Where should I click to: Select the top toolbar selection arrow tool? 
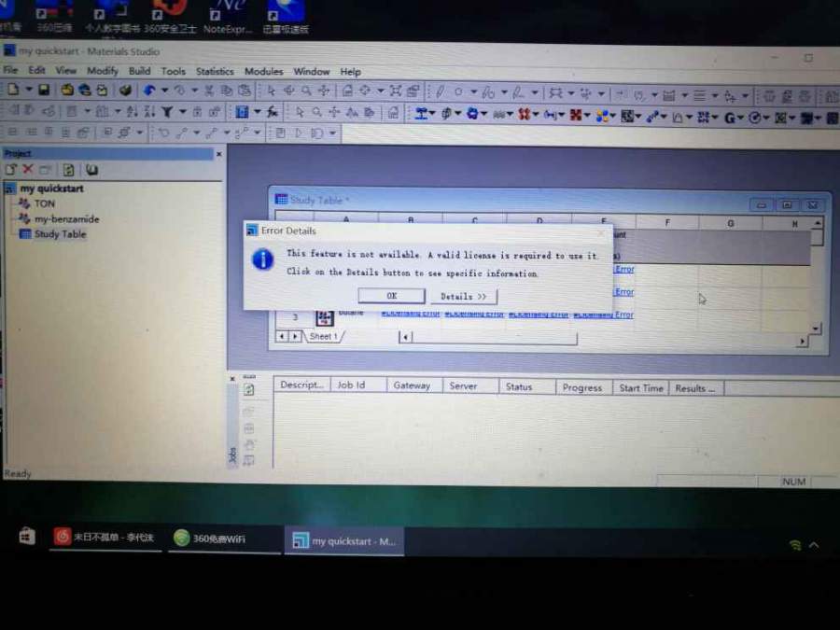point(271,91)
